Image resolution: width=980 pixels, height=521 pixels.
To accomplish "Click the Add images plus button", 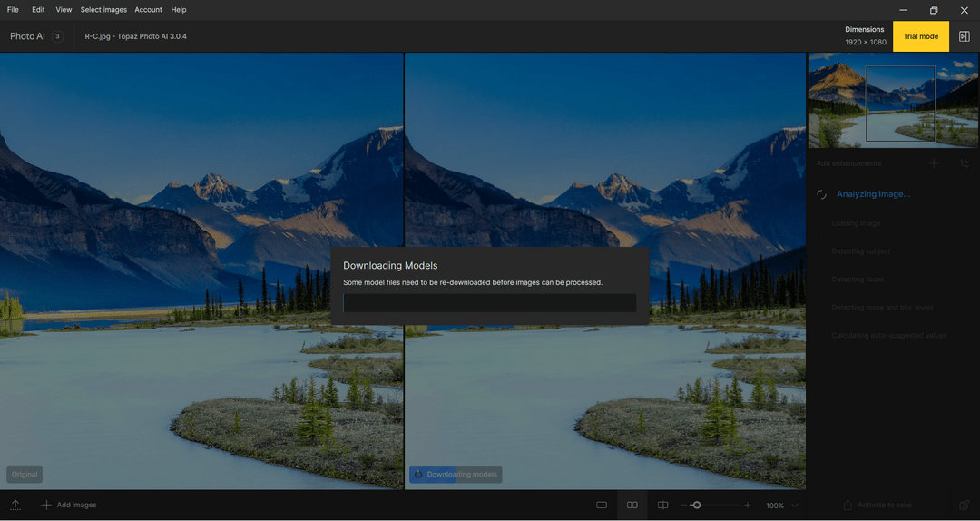I will click(47, 505).
